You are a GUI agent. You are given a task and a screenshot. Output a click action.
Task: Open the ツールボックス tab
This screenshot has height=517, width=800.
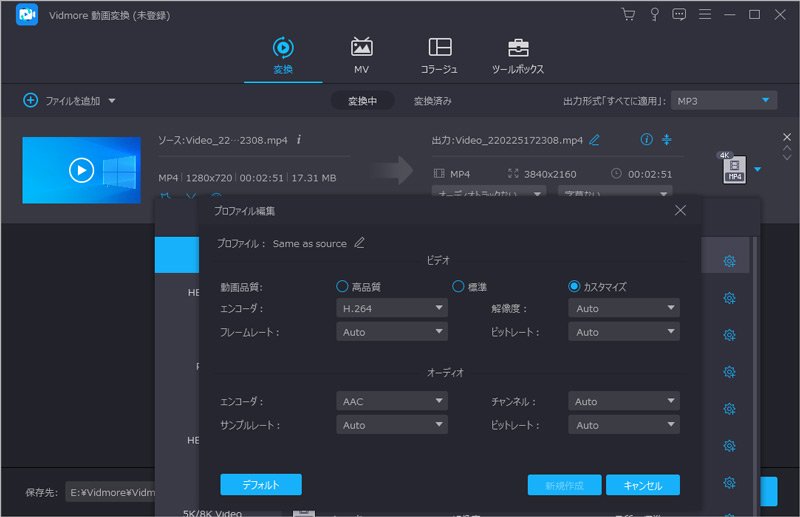point(518,55)
